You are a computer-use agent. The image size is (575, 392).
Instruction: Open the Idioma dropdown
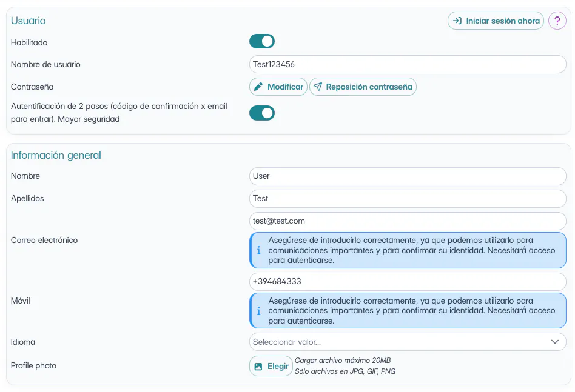pyautogui.click(x=400, y=342)
